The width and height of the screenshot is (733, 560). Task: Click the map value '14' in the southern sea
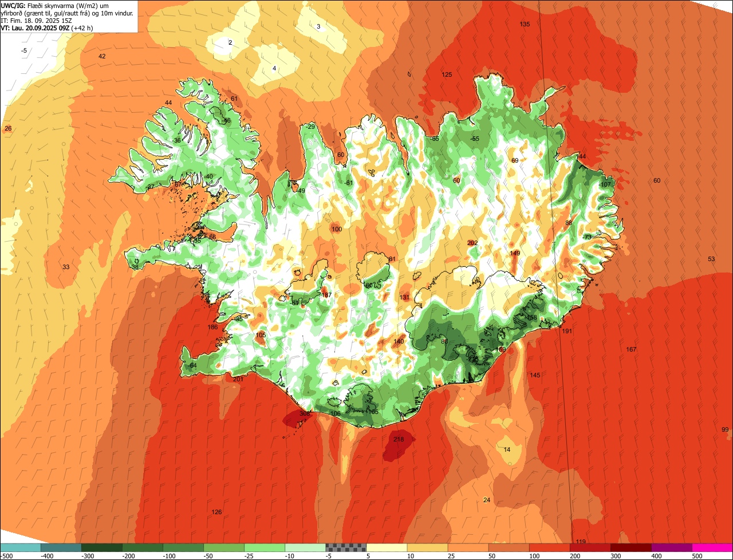tap(507, 449)
